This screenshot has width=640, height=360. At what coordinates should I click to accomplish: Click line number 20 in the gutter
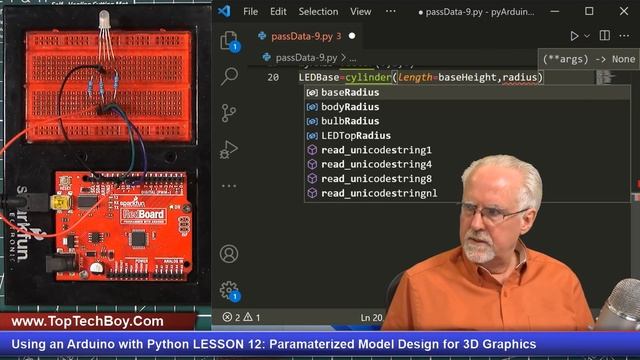click(273, 78)
